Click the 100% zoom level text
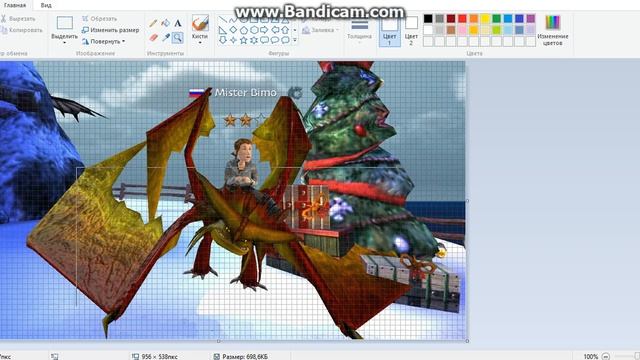The height and width of the screenshot is (360, 640). [x=591, y=356]
